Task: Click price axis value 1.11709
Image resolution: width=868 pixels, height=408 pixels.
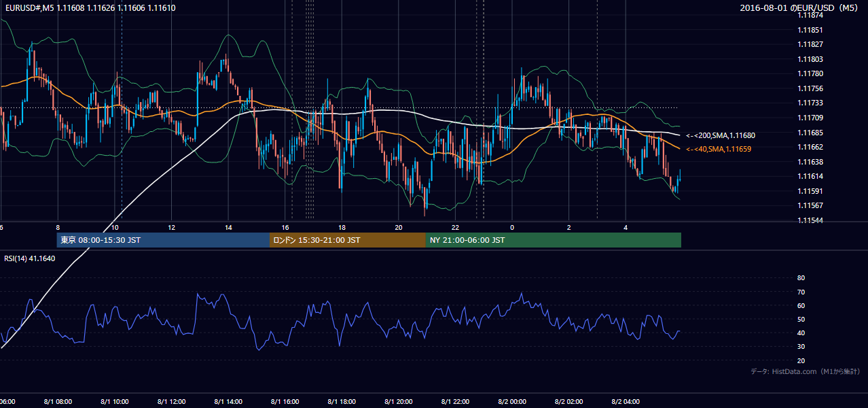Action: click(811, 118)
